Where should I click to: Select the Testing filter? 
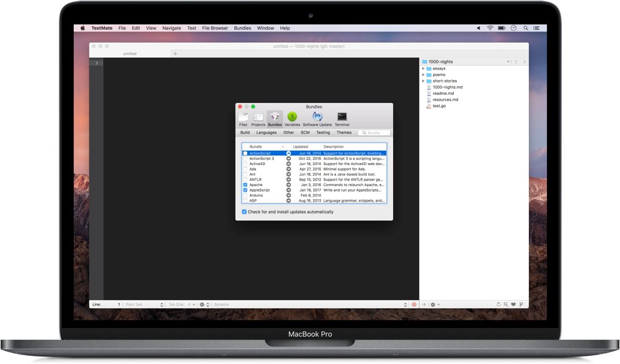323,133
